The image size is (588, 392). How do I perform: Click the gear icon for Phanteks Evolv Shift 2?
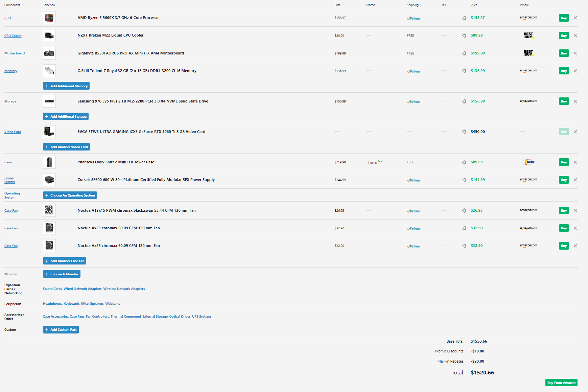[464, 162]
